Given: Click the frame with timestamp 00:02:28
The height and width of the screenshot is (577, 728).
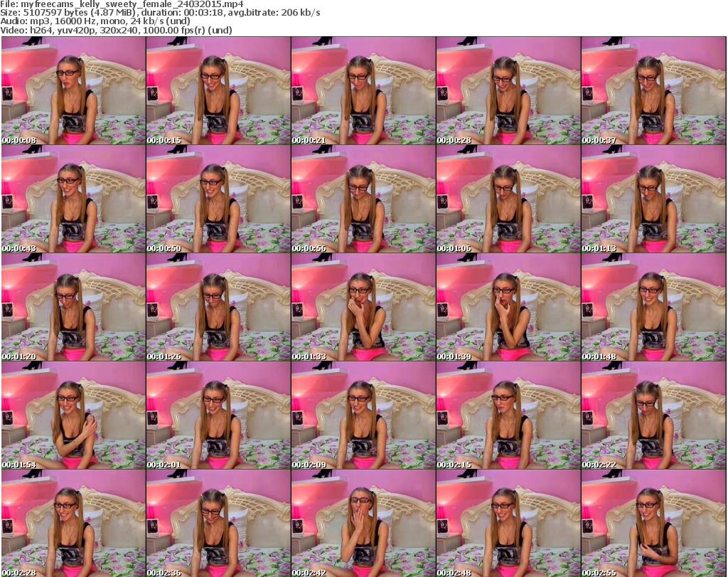Looking at the screenshot, I should tap(73, 524).
